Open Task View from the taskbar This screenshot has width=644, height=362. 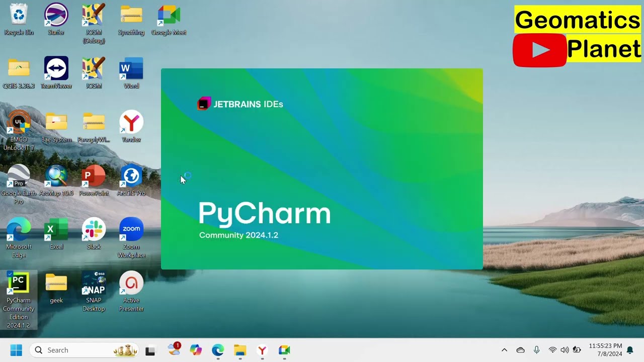[x=150, y=350]
